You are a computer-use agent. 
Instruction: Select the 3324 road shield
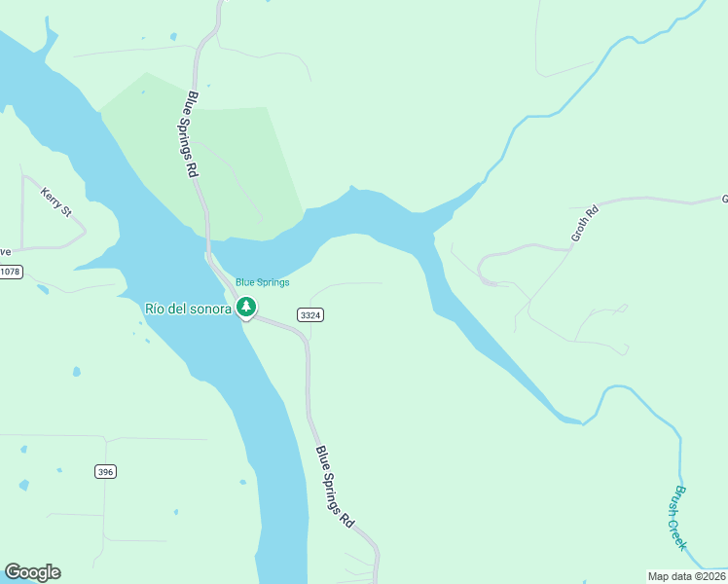coord(310,315)
